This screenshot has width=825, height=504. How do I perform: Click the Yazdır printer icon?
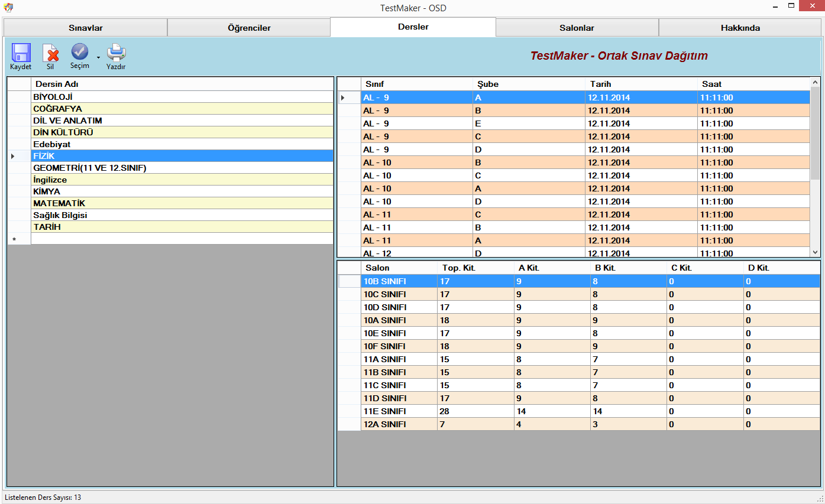[x=116, y=53]
